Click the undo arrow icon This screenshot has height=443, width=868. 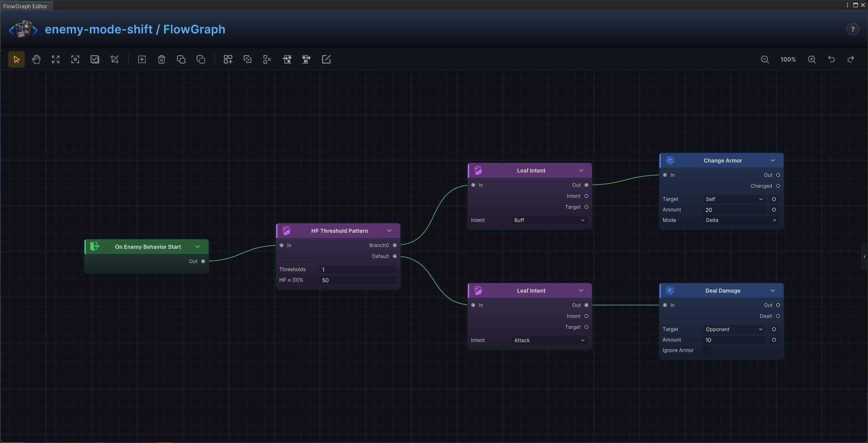(831, 59)
